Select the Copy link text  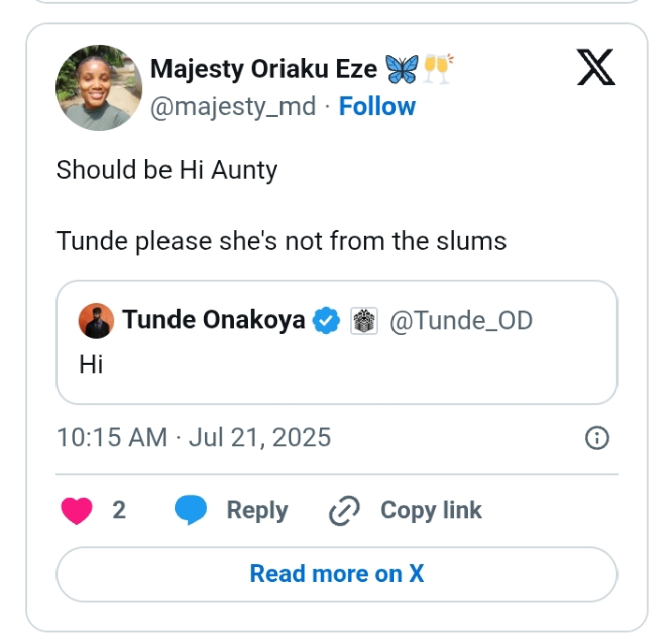[x=431, y=511]
